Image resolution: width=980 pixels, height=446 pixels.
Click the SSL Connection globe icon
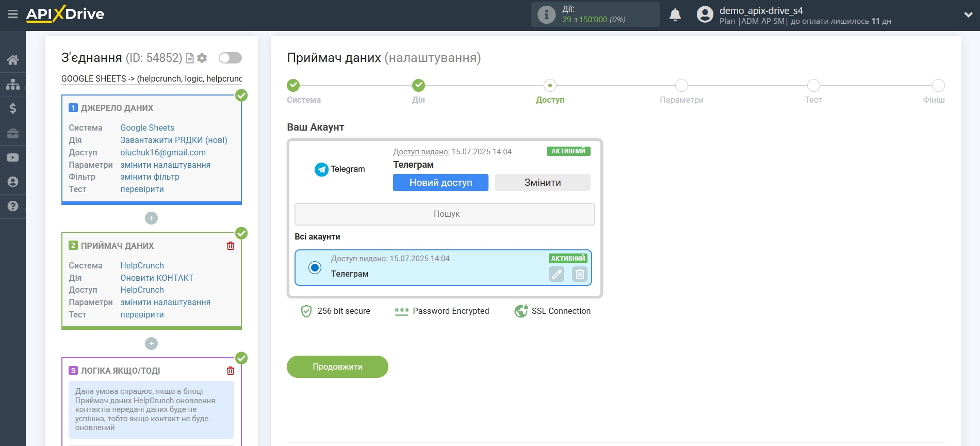521,311
